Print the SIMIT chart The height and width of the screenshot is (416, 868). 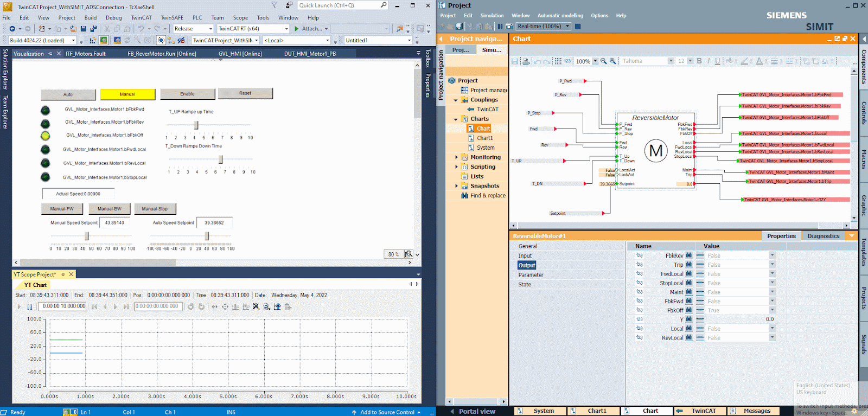coord(526,61)
